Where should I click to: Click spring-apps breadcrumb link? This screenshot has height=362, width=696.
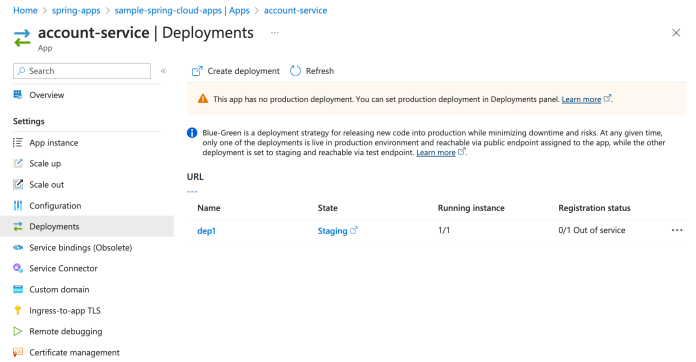(76, 10)
